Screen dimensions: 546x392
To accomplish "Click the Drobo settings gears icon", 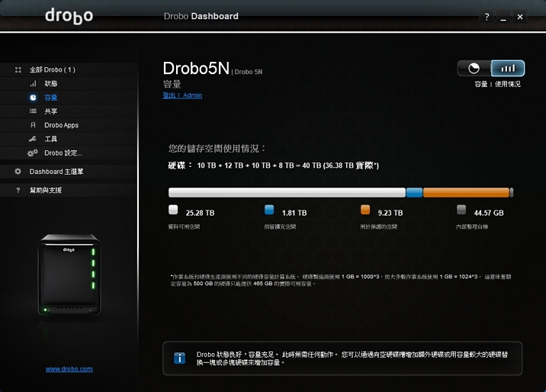I will click(x=32, y=153).
